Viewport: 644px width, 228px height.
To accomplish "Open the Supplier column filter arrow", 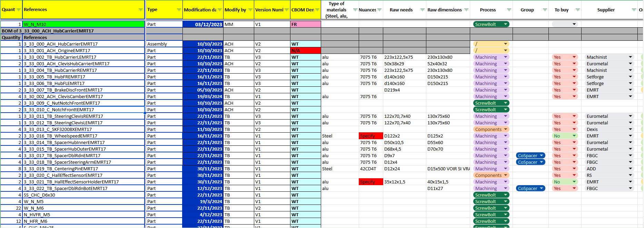I will click(634, 10).
